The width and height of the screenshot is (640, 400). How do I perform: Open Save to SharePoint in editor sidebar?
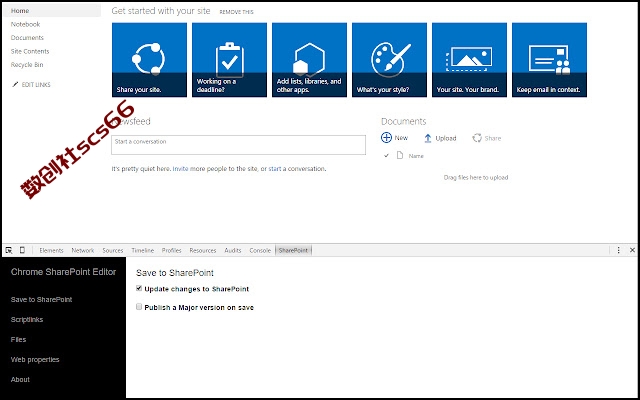(x=41, y=300)
